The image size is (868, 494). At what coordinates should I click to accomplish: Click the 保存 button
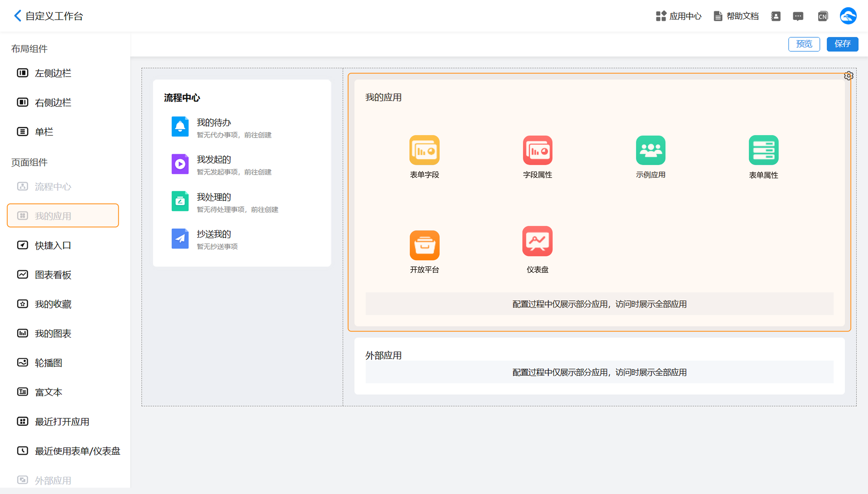[842, 44]
